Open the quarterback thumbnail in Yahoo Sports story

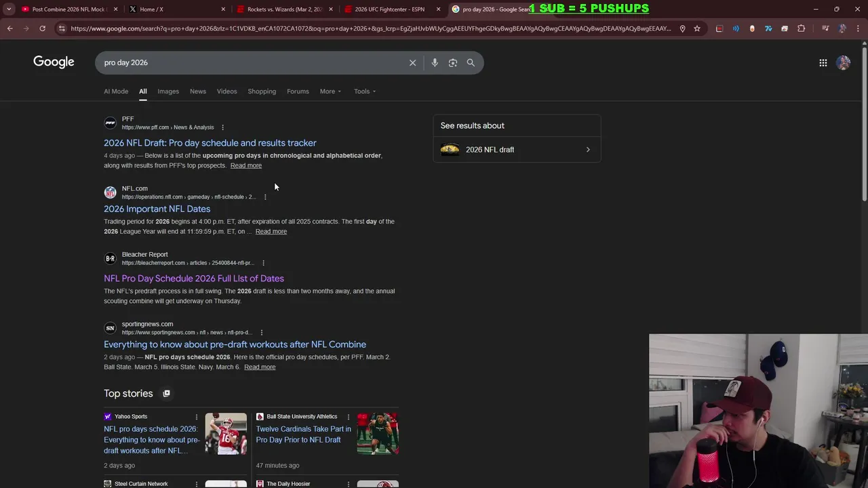coord(226,434)
